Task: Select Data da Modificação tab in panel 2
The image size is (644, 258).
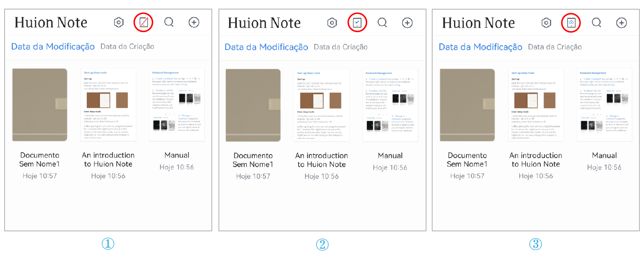Action: [266, 47]
